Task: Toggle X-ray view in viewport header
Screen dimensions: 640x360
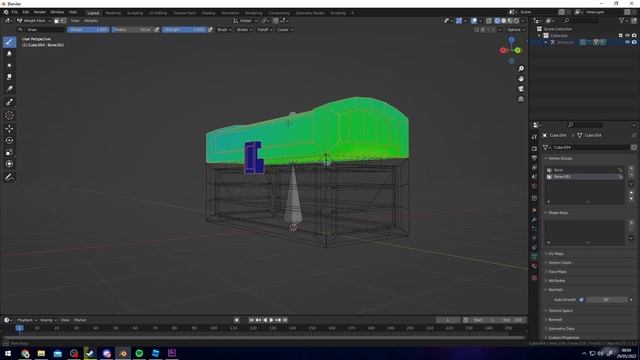Action: tap(489, 20)
